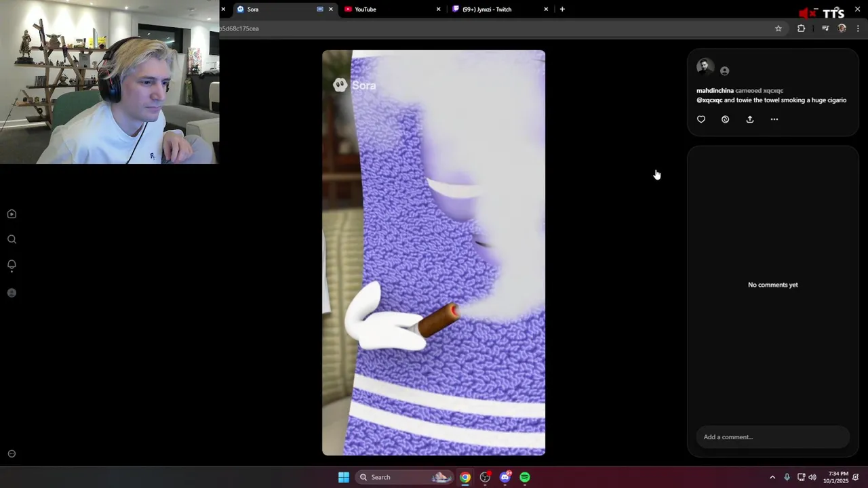Close the YouTube tab
Image resolution: width=868 pixels, height=488 pixels.
[x=438, y=9]
